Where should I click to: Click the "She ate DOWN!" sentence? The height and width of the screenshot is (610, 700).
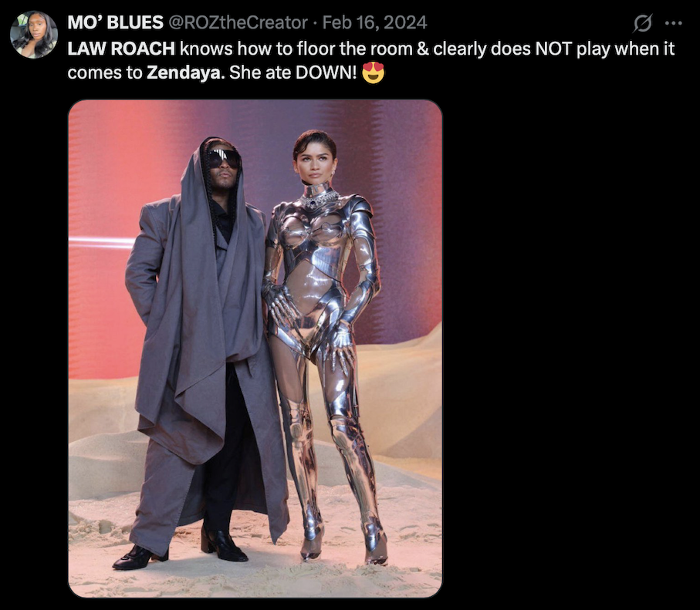coord(293,72)
